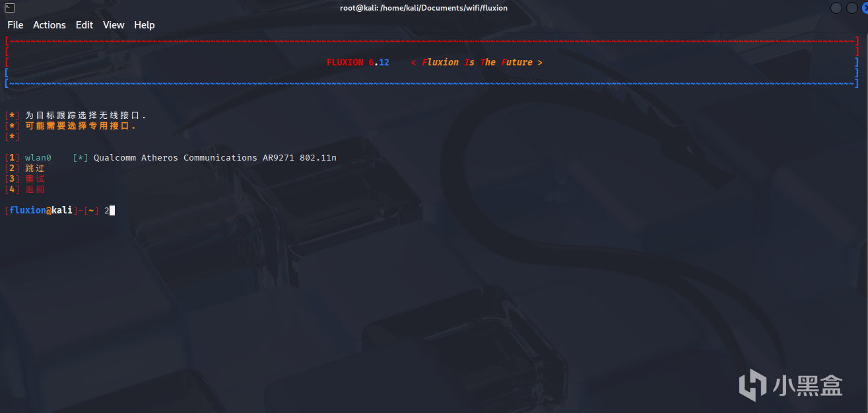Viewport: 868px width, 413px height.
Task: Minimize the terminal window
Action: [x=836, y=8]
